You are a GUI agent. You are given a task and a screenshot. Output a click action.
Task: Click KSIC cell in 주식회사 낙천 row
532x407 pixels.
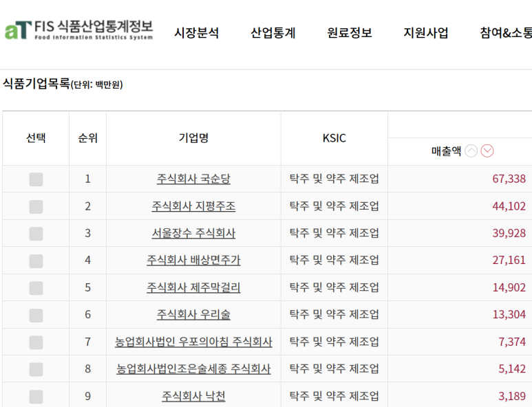(x=334, y=396)
